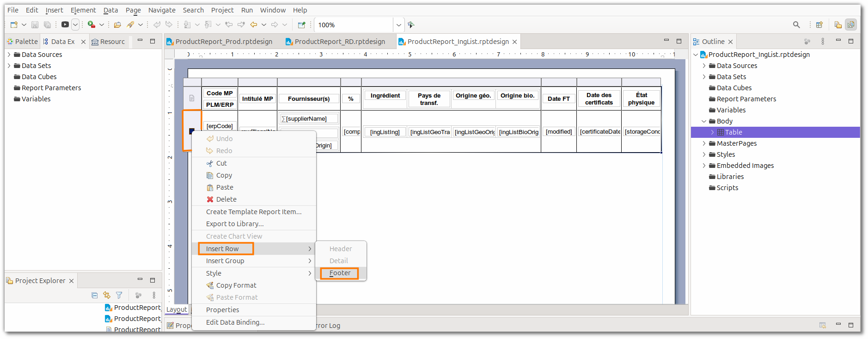Click the table header row handle icon
Screen dimensions: 868x339
pyautogui.click(x=192, y=98)
